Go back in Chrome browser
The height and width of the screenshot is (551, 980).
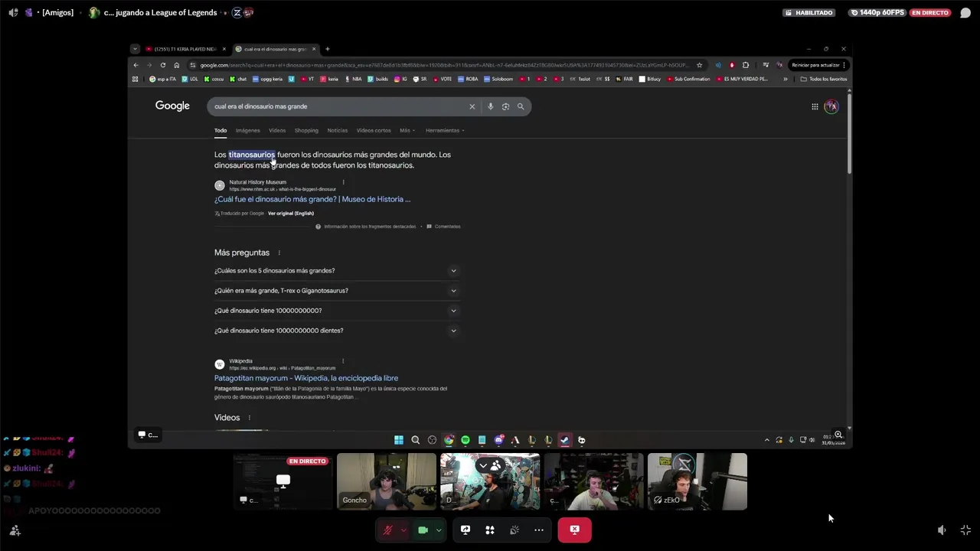[136, 65]
